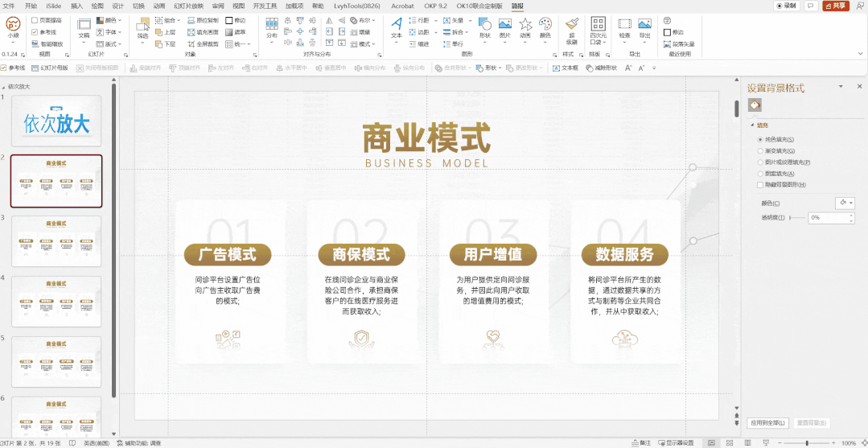Click the 透明度 transparency slider
The height and width of the screenshot is (448, 868).
pos(797,218)
